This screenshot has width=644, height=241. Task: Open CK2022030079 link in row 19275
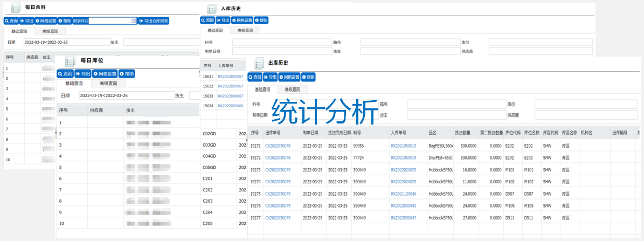278,194
